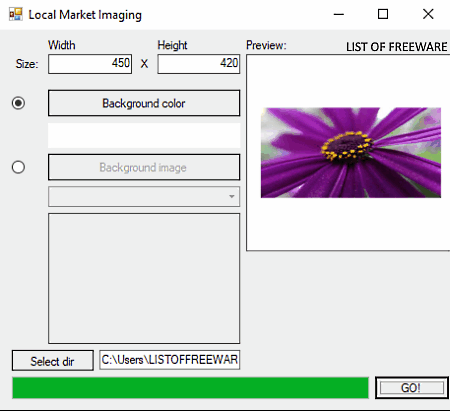
Task: Click the empty image list box
Action: tap(144, 279)
